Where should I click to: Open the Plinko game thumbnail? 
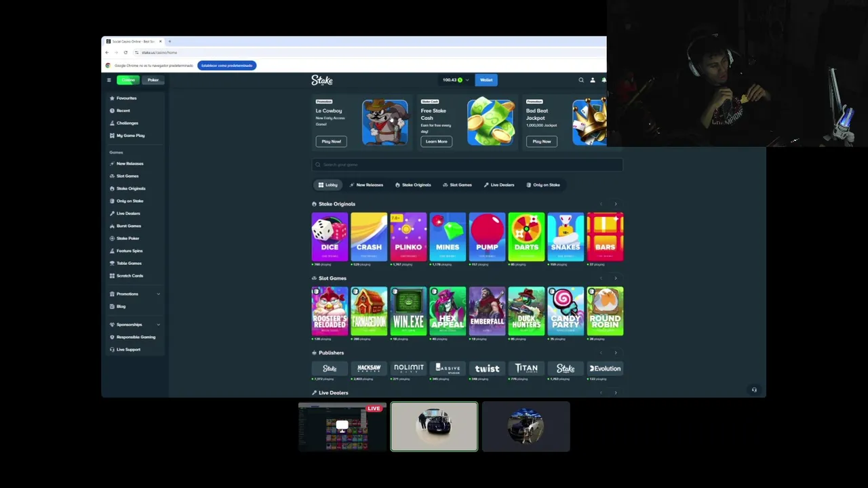pos(408,237)
